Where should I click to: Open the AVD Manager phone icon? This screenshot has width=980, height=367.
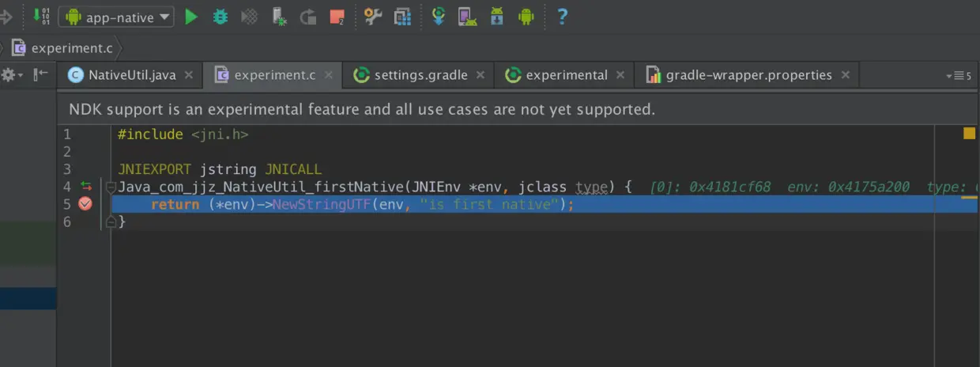tap(467, 16)
